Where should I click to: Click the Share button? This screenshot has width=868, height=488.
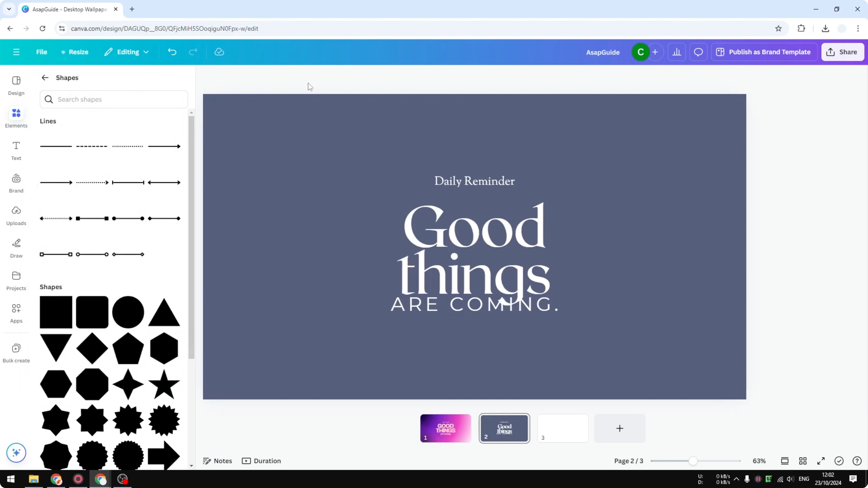[x=842, y=52]
